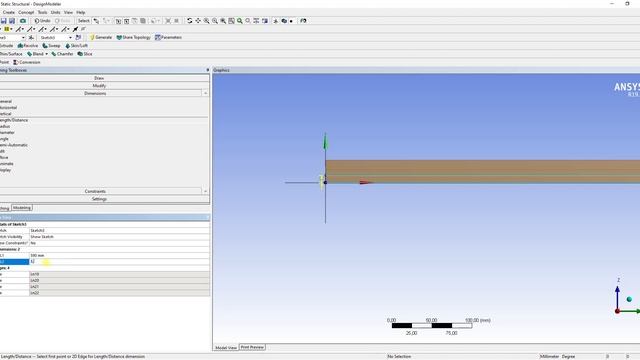Open the Concept menu
The image size is (640, 360).
click(x=26, y=12)
